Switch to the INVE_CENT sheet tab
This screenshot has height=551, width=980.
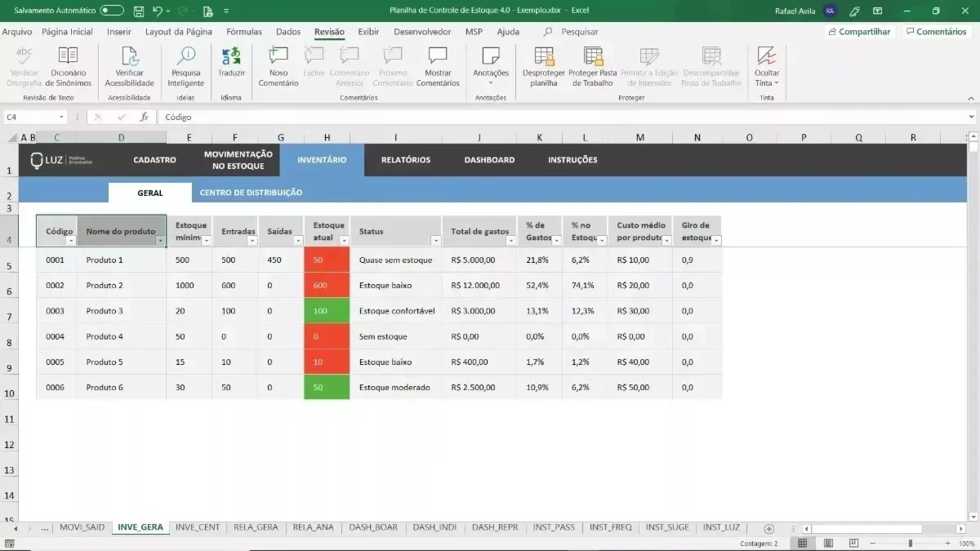tap(198, 527)
